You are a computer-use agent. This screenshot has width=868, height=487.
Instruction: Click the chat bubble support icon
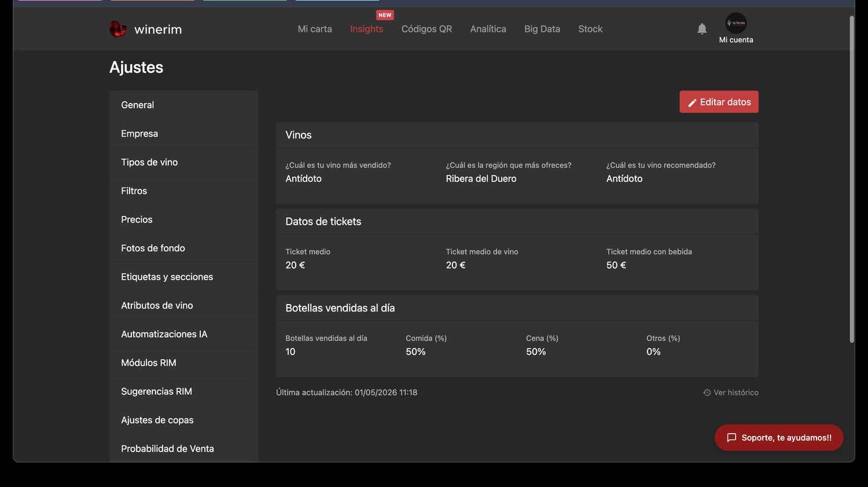coord(731,438)
